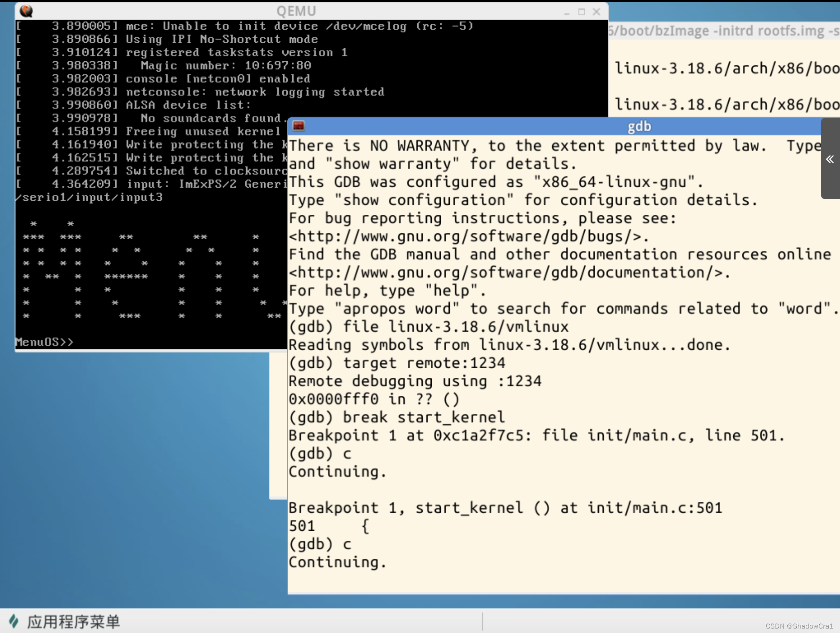Click the QEMU window title text

pos(296,11)
